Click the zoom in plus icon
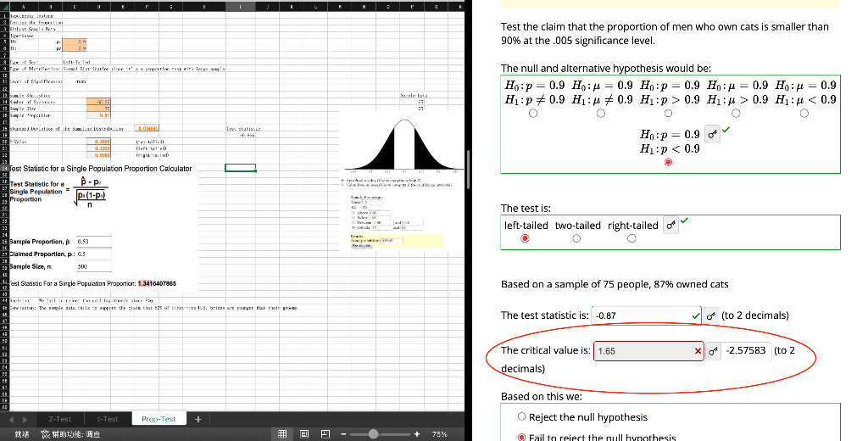Image resolution: width=868 pixels, height=441 pixels. [x=417, y=434]
